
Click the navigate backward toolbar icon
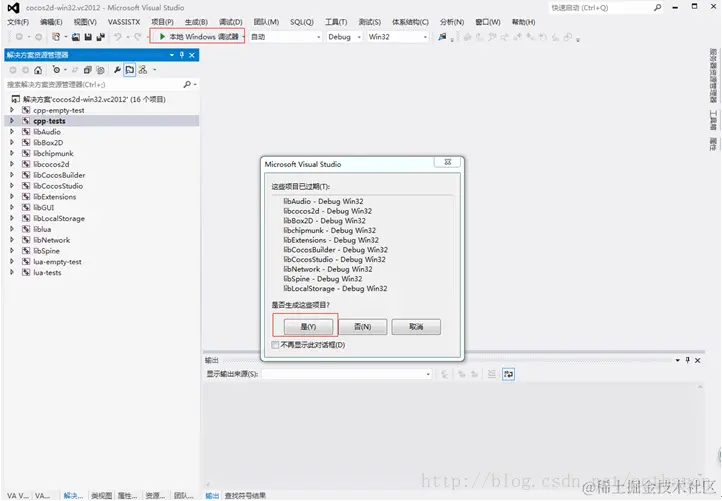tap(19, 37)
